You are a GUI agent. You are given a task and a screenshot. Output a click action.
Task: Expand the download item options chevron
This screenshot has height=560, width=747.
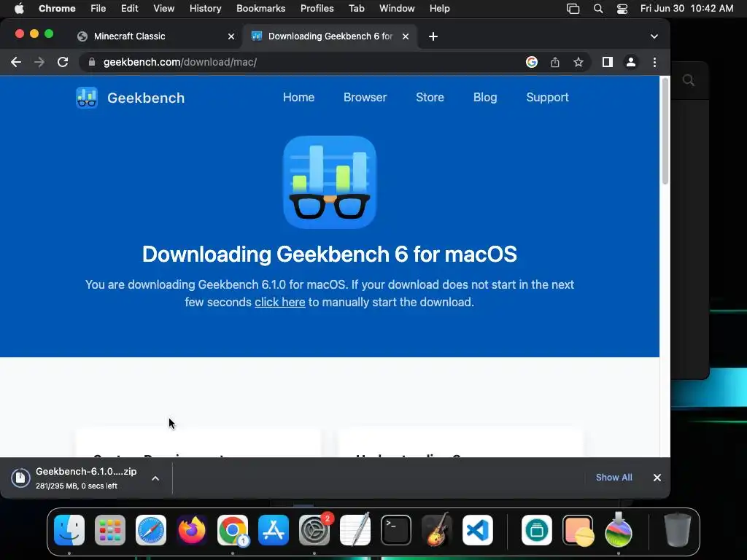155,478
